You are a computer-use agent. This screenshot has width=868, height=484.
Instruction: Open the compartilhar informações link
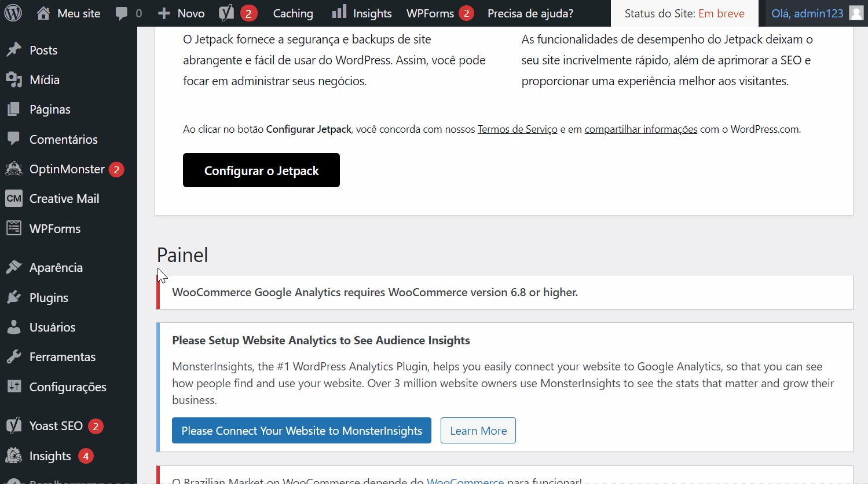(641, 129)
